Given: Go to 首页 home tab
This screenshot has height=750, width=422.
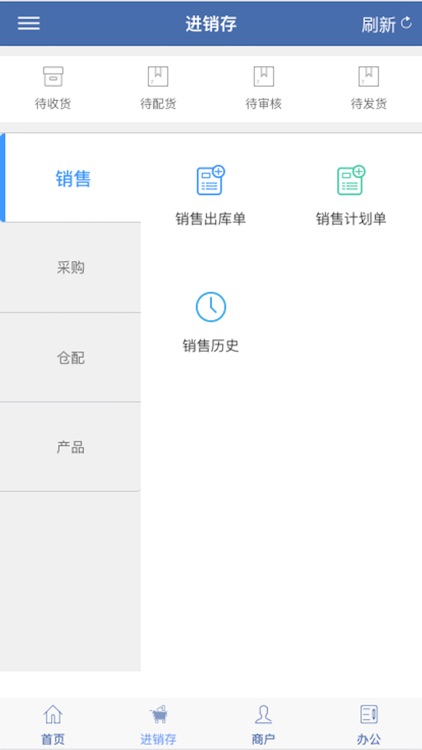Looking at the screenshot, I should [53, 724].
